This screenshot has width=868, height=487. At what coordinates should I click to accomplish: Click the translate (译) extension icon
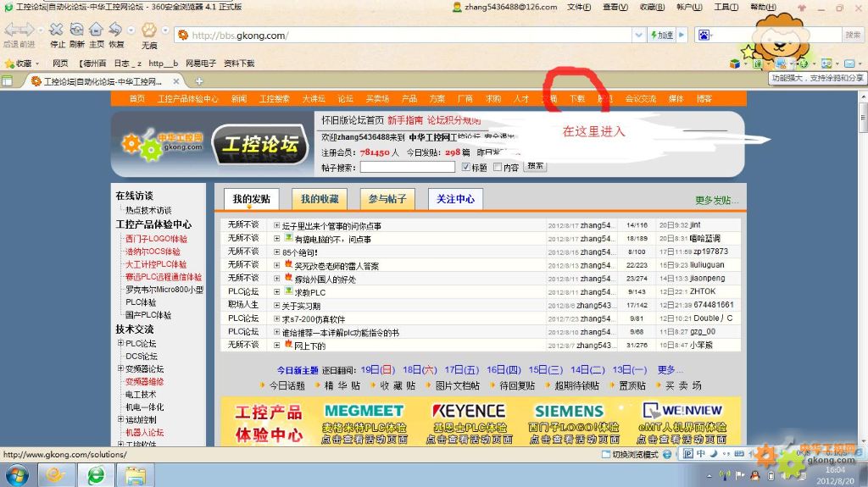[x=757, y=64]
